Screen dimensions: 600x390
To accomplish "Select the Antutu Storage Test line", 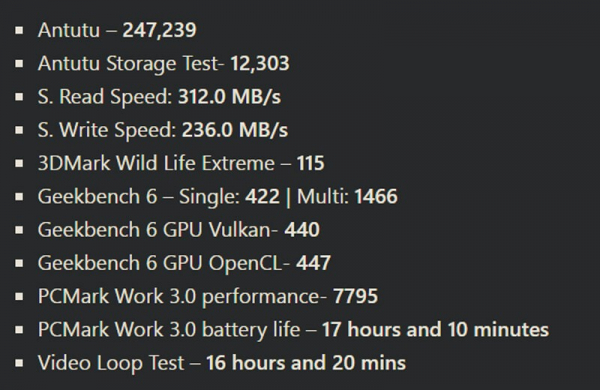I will coord(163,63).
